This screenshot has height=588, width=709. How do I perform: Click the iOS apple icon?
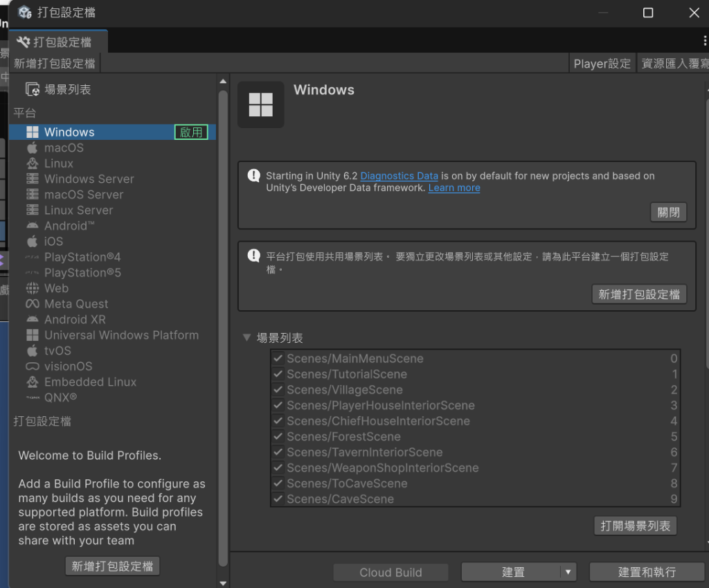[32, 242]
